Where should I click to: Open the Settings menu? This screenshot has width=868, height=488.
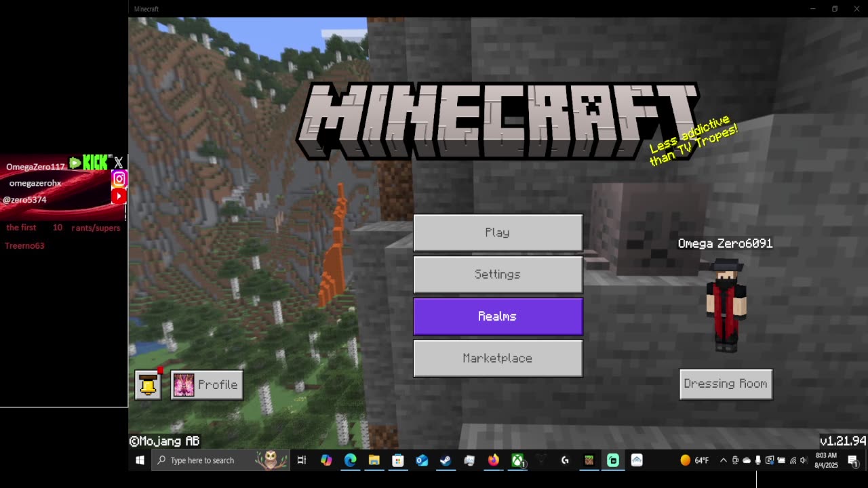point(498,274)
